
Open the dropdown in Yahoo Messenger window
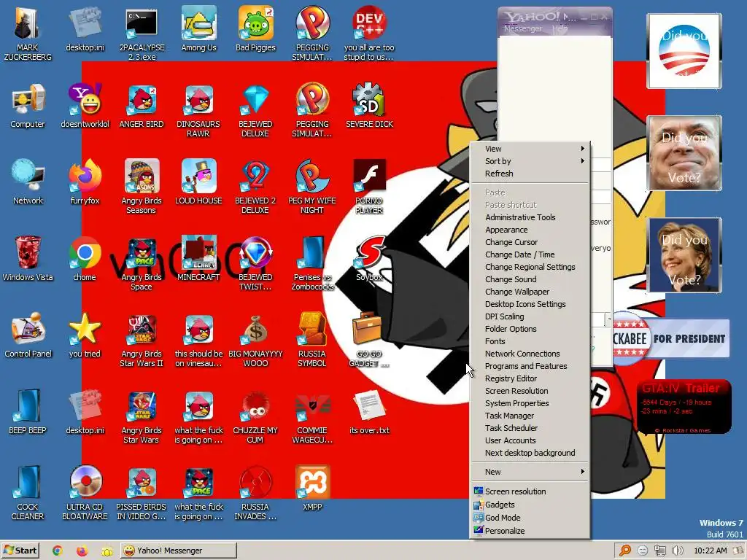coord(608,319)
